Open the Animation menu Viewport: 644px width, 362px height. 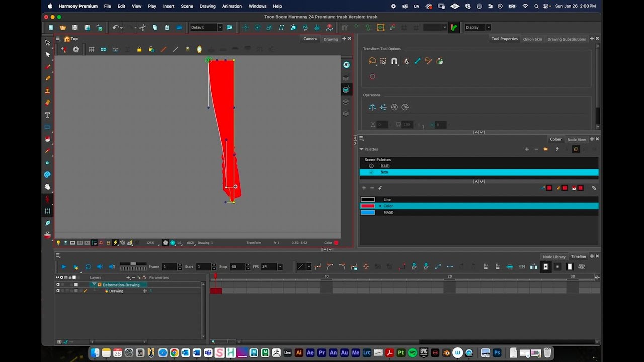coord(232,6)
